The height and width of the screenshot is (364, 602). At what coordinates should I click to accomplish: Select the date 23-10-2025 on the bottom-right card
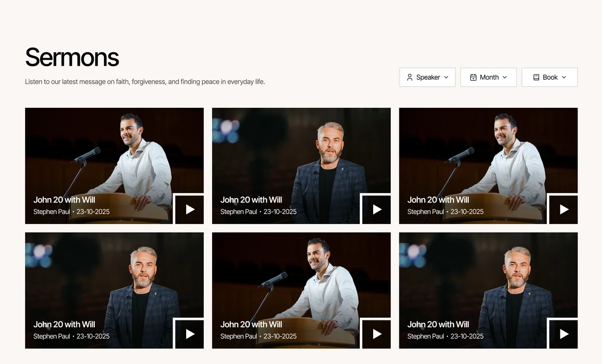(x=467, y=336)
